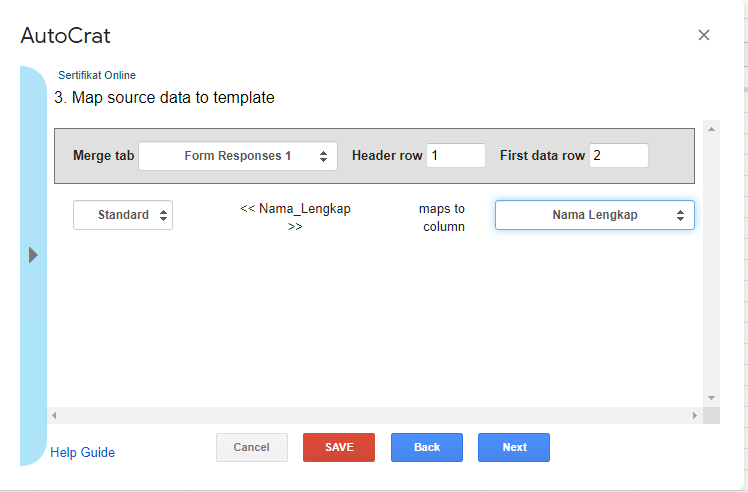Click the Sertifikat Online job name

(97, 75)
